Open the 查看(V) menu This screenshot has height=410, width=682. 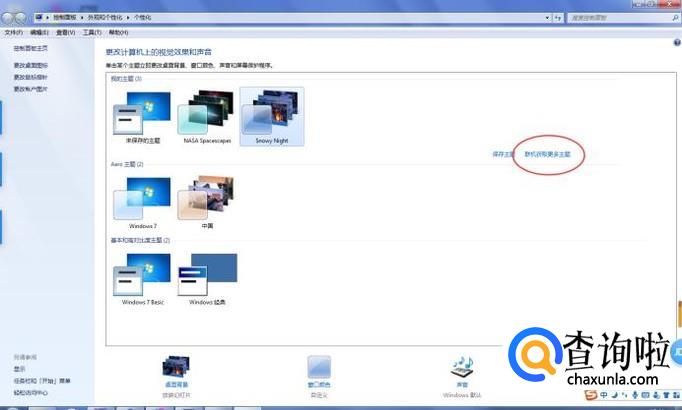point(65,33)
